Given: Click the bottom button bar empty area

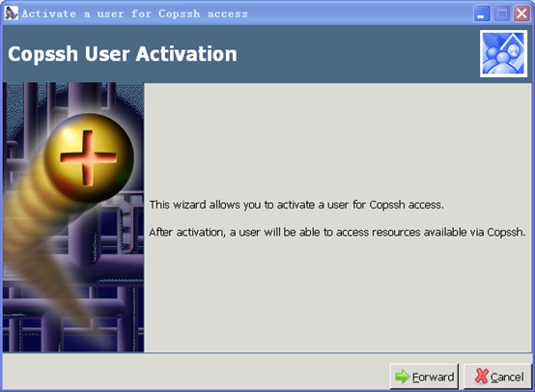Looking at the screenshot, I should pyautogui.click(x=194, y=372).
